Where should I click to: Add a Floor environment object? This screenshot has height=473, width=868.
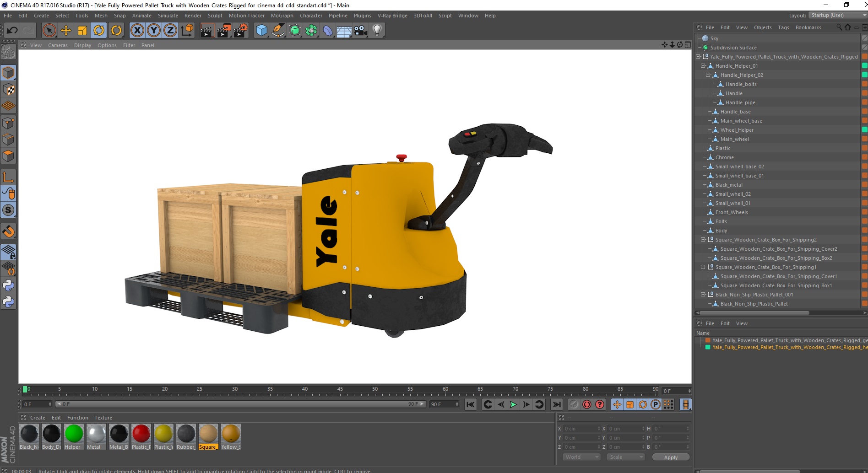(344, 31)
